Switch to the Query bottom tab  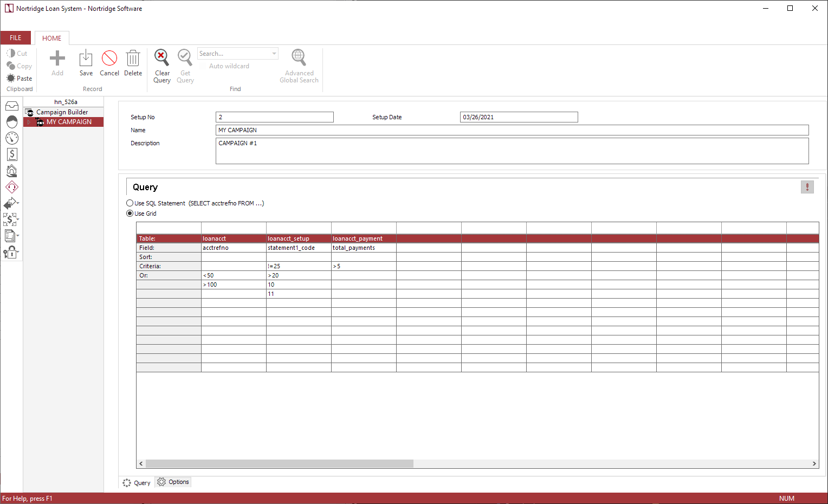click(137, 483)
